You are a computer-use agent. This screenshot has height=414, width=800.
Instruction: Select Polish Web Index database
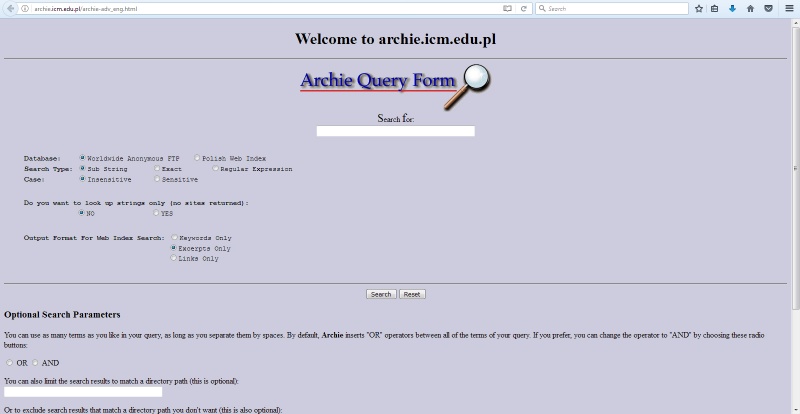(197, 158)
